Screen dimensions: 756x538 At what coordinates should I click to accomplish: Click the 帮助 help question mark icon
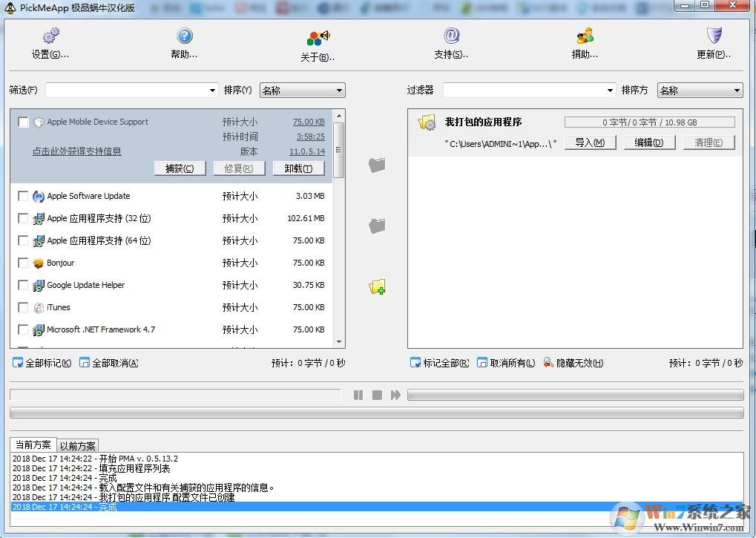pyautogui.click(x=185, y=36)
